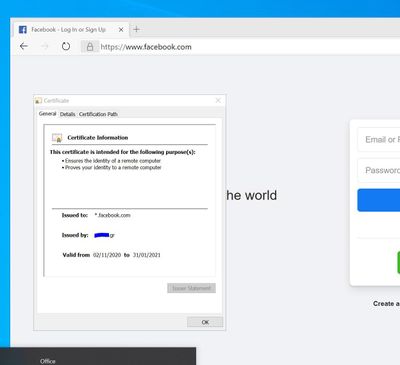Focus the Password input field
The height and width of the screenshot is (365, 400).
coord(379,170)
